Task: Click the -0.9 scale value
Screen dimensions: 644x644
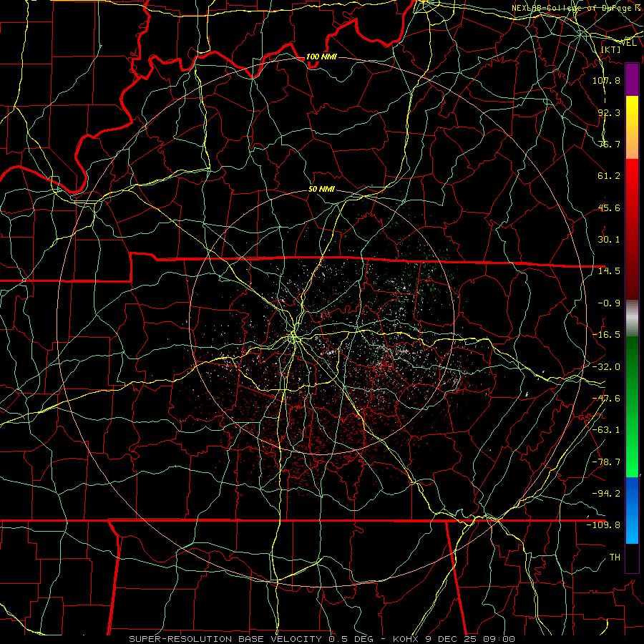Action: [609, 303]
